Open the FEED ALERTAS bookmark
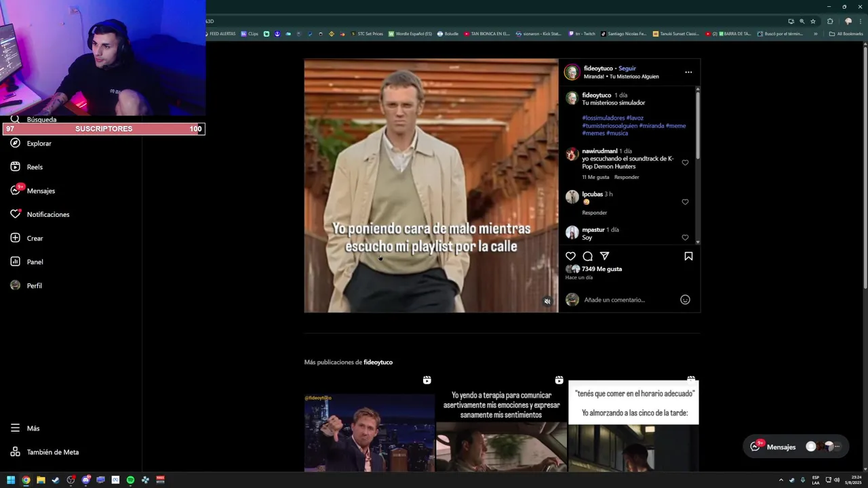This screenshot has height=488, width=868. (x=220, y=33)
